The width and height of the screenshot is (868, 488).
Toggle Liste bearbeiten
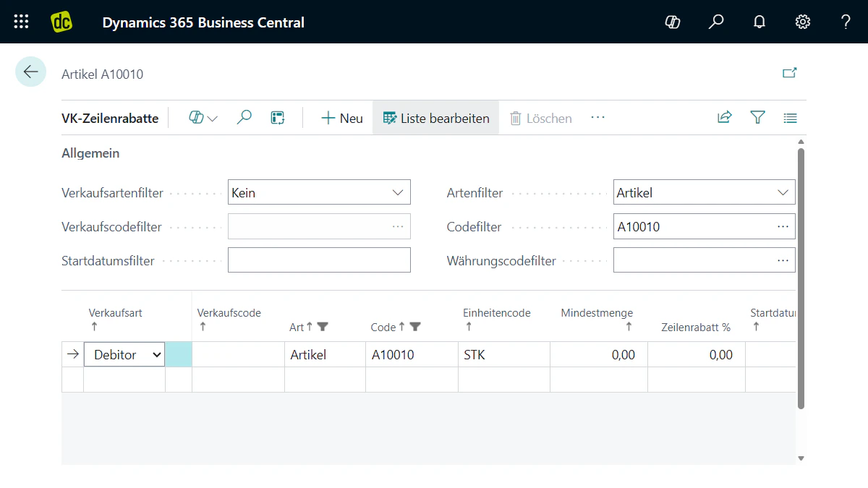[x=435, y=118]
